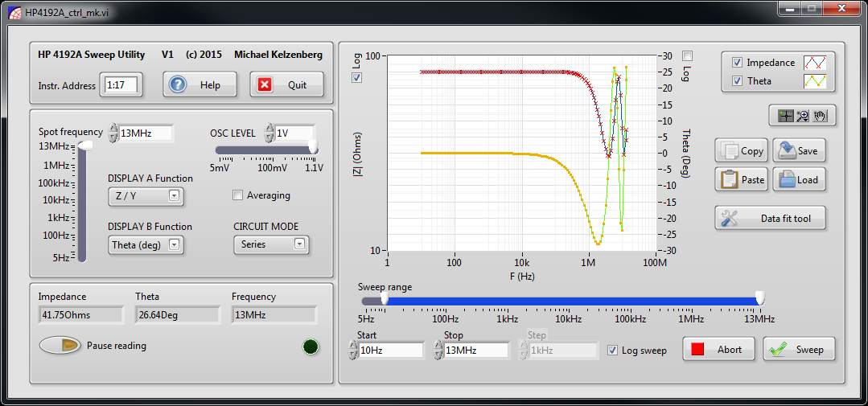Click the 1kHz label on Sweep range scale
868x406 pixels.
pos(507,319)
